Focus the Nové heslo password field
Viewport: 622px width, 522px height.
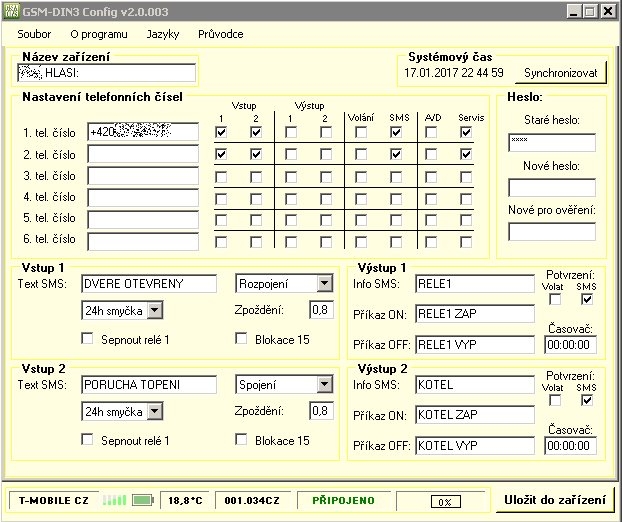coord(551,187)
